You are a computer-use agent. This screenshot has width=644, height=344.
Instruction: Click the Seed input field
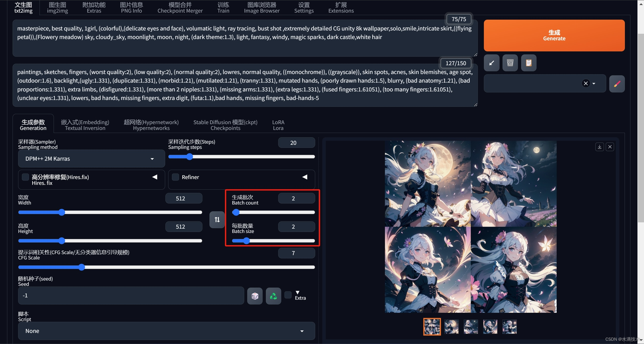coord(131,296)
